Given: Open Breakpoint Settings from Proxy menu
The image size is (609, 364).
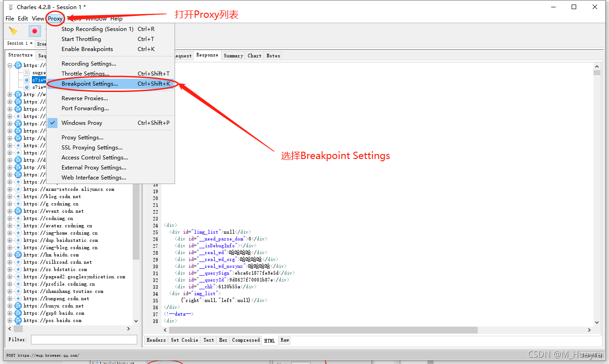Looking at the screenshot, I should (110, 83).
